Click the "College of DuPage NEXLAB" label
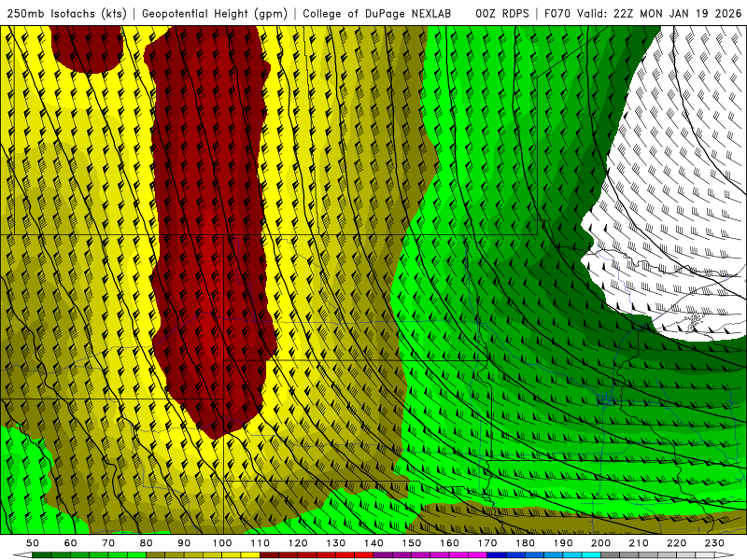 (376, 13)
